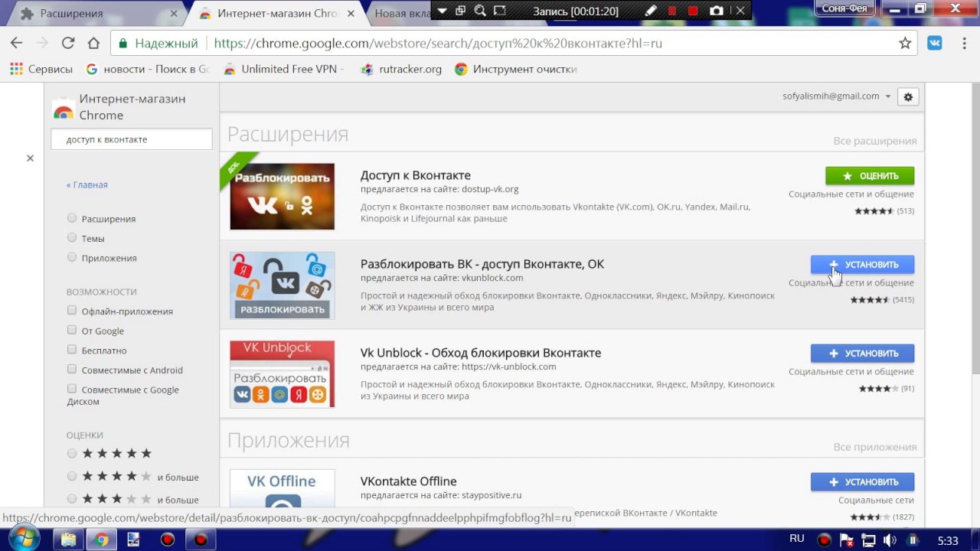This screenshot has width=980, height=551.
Task: Close the recorder toolbar with its X
Action: [x=740, y=11]
